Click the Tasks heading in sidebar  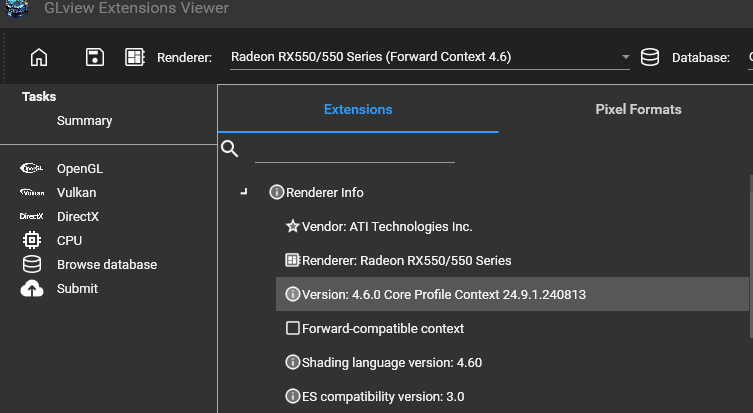[x=39, y=97]
